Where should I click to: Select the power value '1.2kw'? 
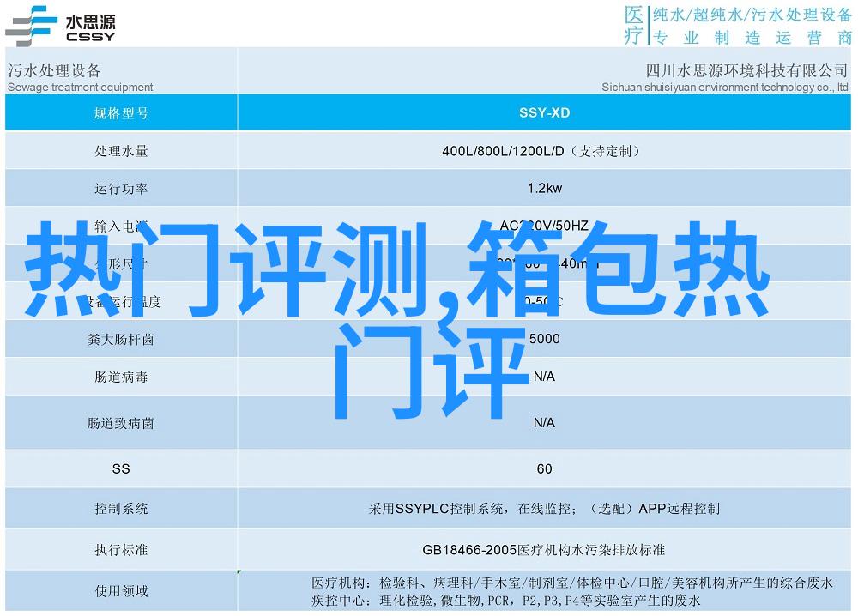pyautogui.click(x=545, y=188)
